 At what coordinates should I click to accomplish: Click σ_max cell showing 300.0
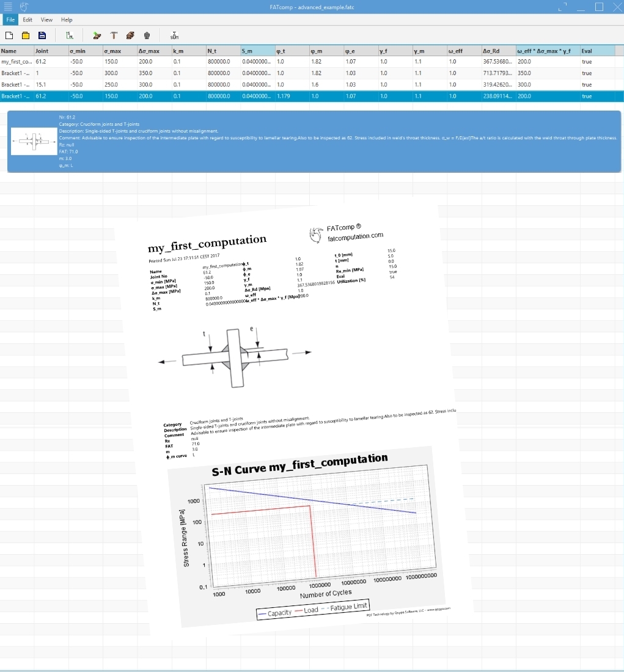tap(120, 73)
